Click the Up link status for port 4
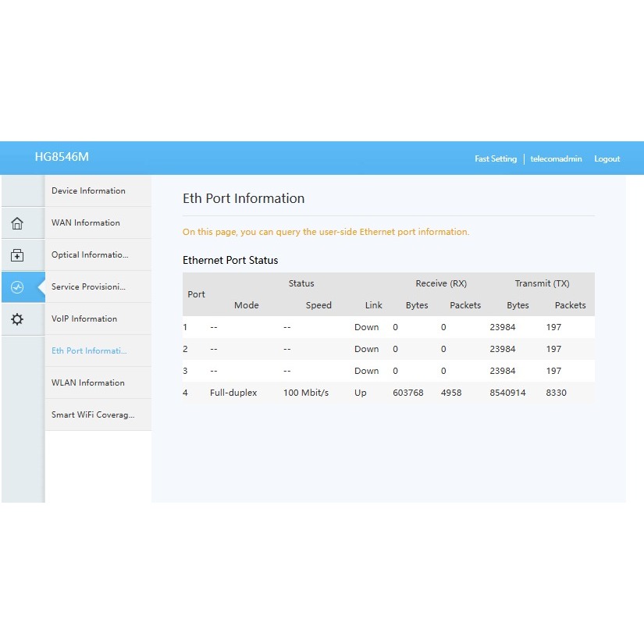This screenshot has width=644, height=644. click(x=360, y=393)
